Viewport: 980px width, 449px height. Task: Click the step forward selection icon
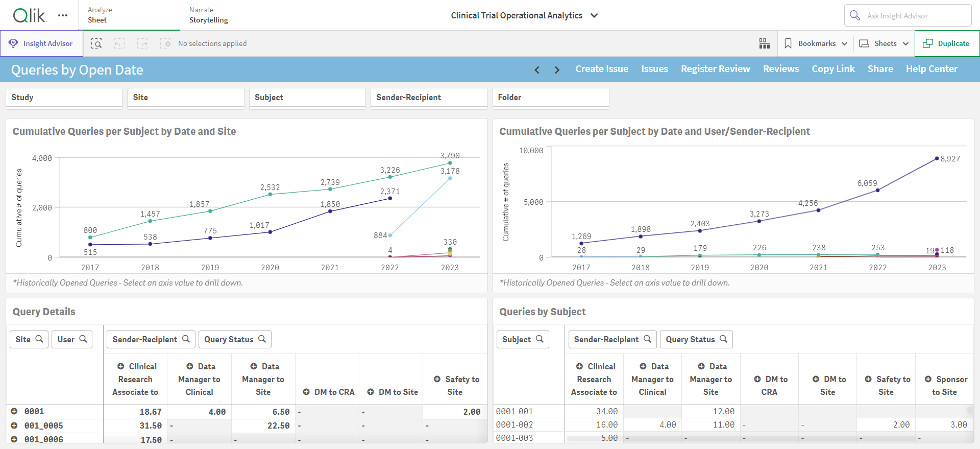click(142, 43)
